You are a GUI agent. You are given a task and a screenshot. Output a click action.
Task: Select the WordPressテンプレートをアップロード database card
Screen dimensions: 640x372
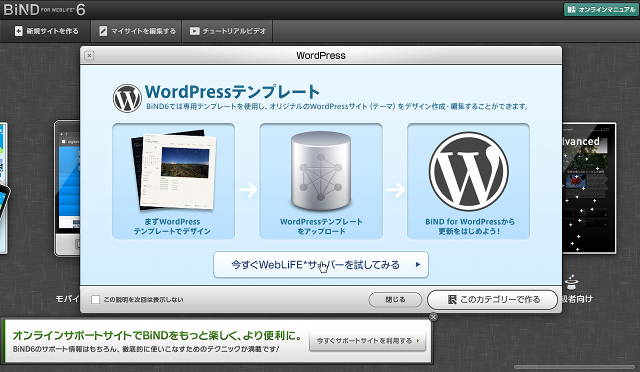pos(321,181)
